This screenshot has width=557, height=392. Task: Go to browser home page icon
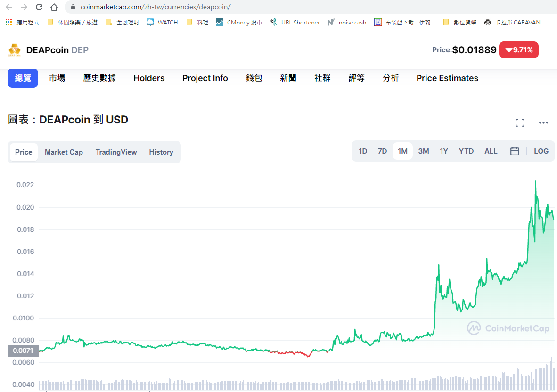click(x=54, y=7)
